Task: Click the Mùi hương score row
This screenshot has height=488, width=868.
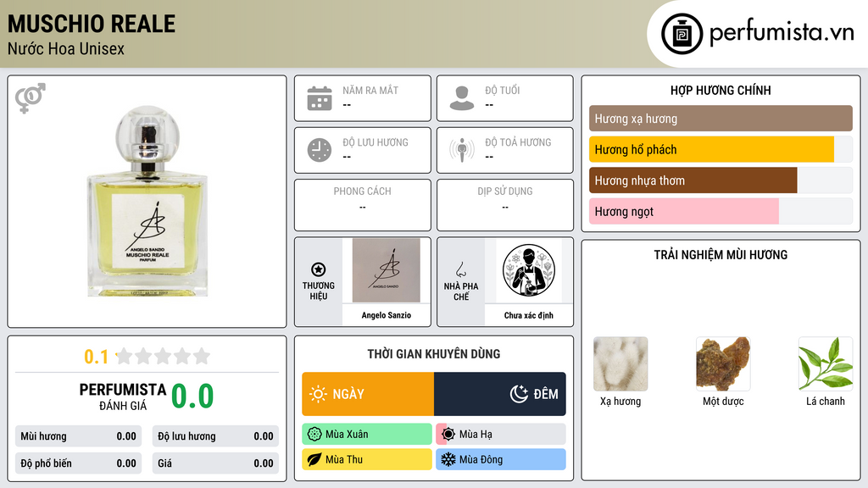Action: click(x=78, y=436)
